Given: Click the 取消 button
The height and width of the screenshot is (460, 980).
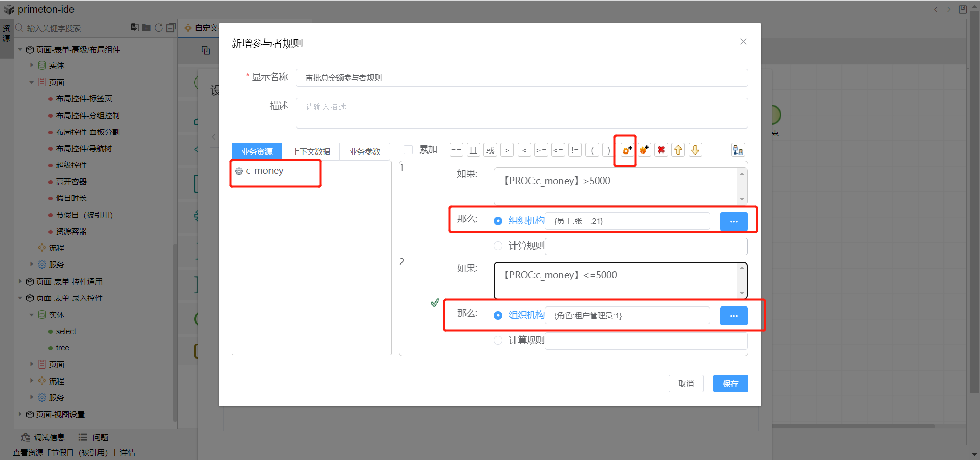Looking at the screenshot, I should point(685,384).
